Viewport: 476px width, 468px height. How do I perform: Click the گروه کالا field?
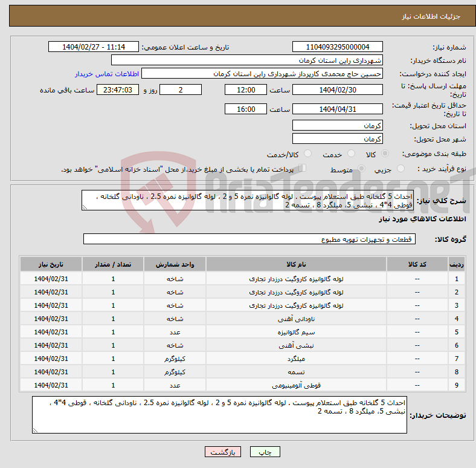(x=249, y=239)
